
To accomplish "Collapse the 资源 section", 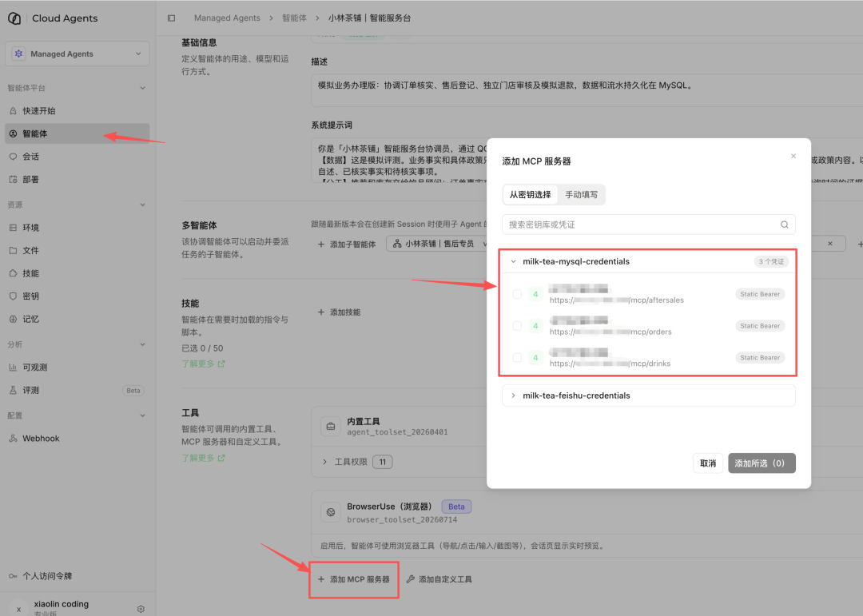I will [x=142, y=205].
